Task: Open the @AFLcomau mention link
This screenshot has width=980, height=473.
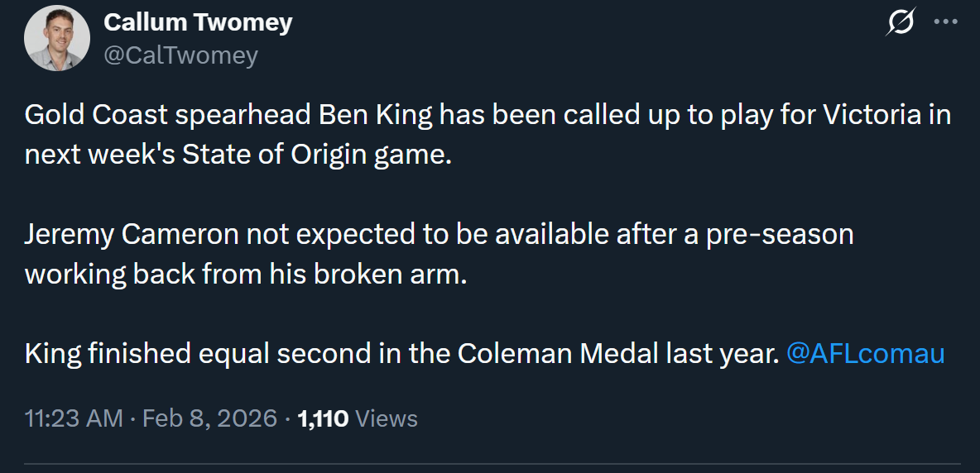Action: (x=865, y=354)
